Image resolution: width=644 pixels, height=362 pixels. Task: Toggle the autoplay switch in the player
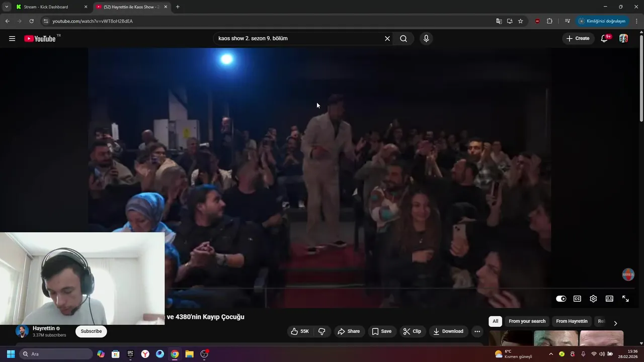click(x=561, y=299)
